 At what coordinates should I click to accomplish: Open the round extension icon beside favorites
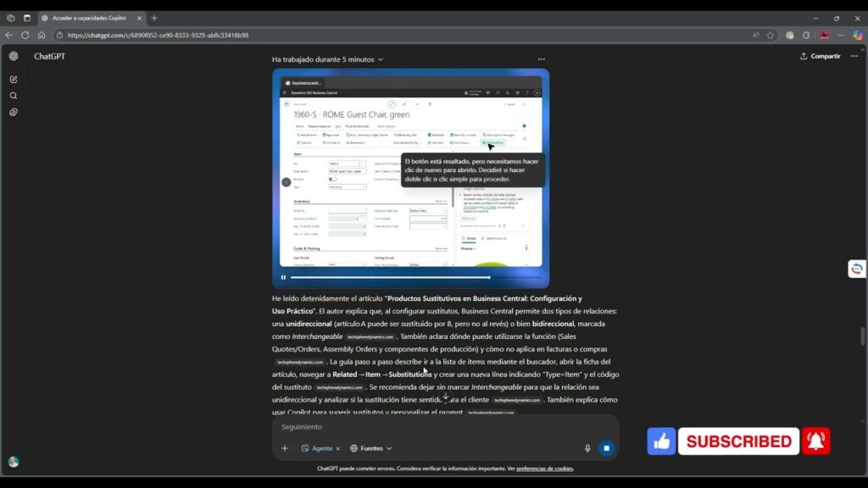(790, 36)
